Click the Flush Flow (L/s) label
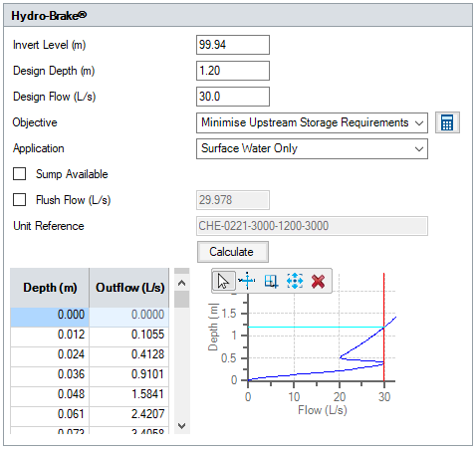476x450 pixels. [x=74, y=200]
